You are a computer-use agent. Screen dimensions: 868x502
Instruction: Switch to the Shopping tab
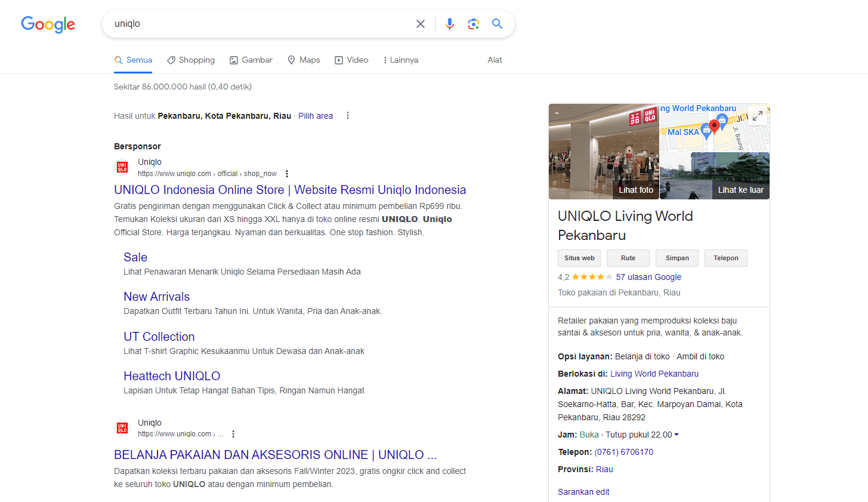pos(191,60)
